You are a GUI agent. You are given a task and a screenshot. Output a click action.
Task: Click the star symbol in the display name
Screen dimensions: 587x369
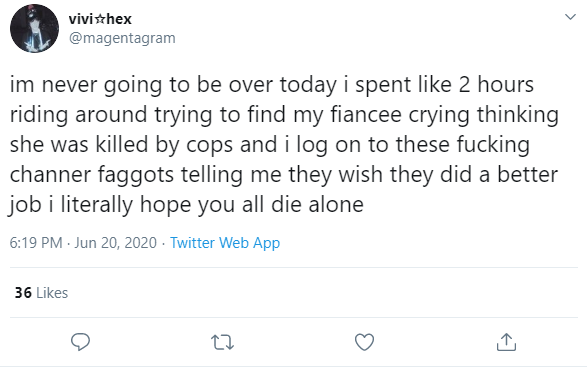click(x=100, y=19)
